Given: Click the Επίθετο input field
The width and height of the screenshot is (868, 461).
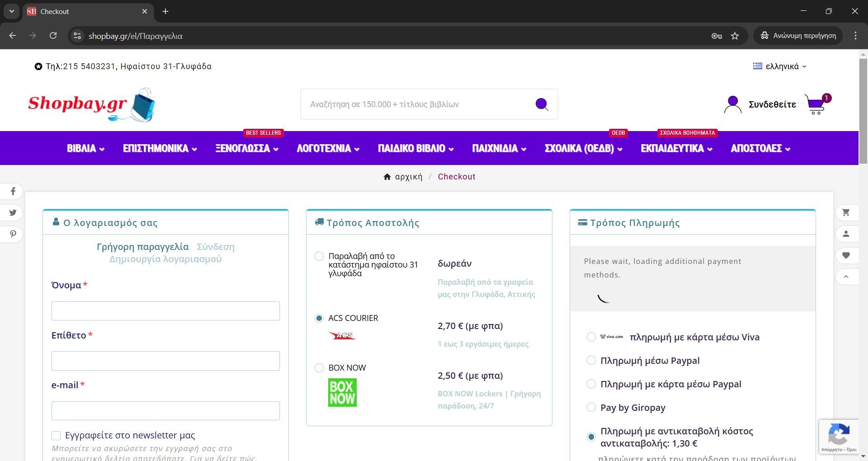Looking at the screenshot, I should (165, 361).
